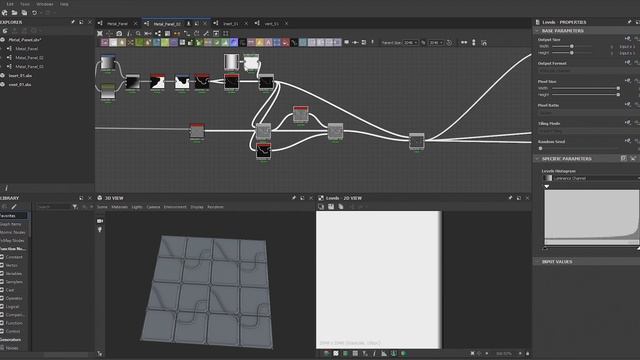Image resolution: width=640 pixels, height=360 pixels.
Task: Open the Parent Size first 2048 dropdown
Action: tap(410, 42)
